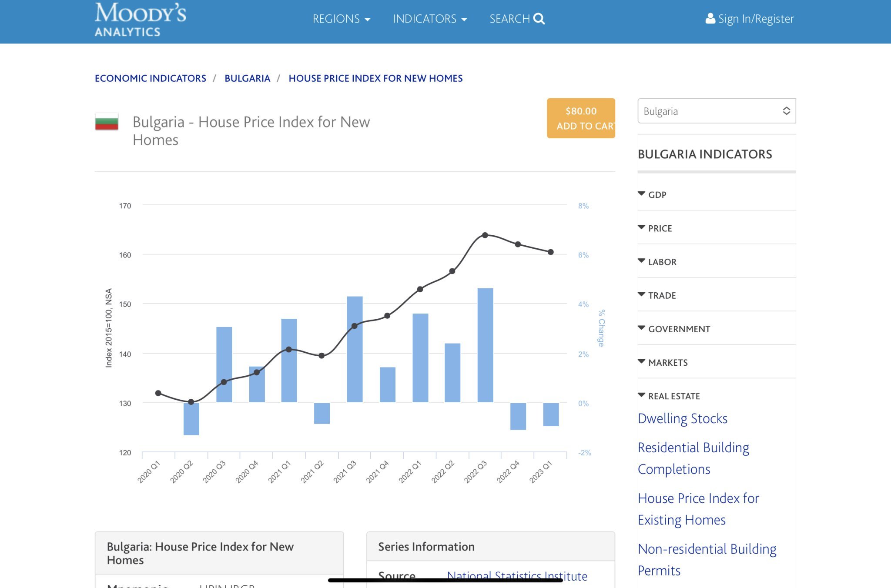Go to the Bulgaria breadcrumb link

[247, 78]
